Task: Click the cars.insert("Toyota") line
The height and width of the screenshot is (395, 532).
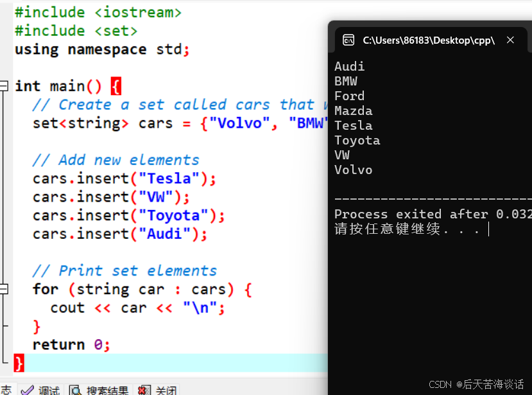Action: [x=128, y=216]
